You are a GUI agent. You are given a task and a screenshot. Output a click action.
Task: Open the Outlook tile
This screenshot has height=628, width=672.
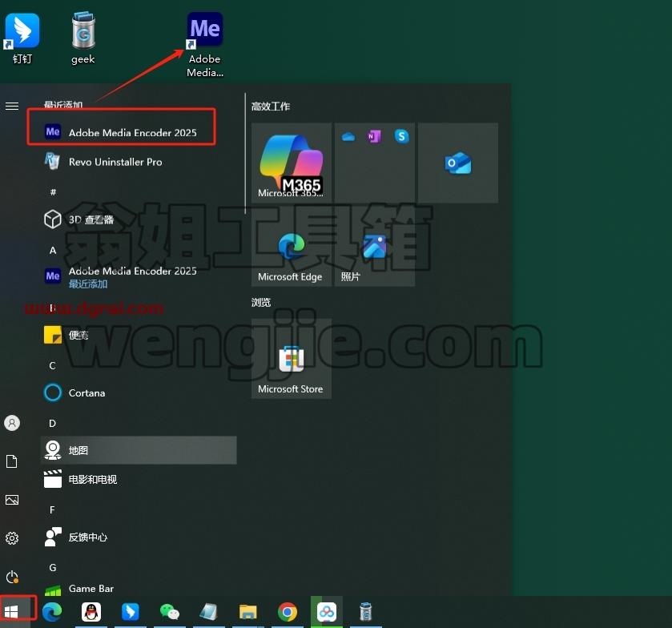click(x=457, y=163)
